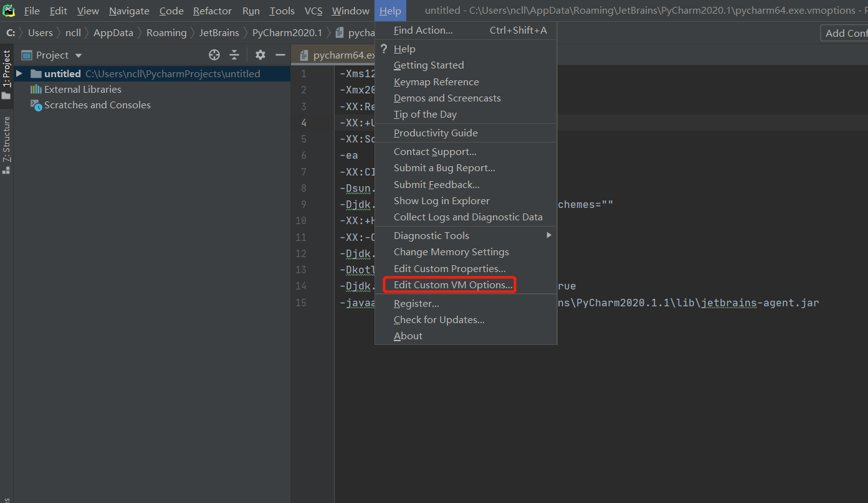Expand the untitled project folder
The height and width of the screenshot is (503, 868).
pyautogui.click(x=19, y=73)
